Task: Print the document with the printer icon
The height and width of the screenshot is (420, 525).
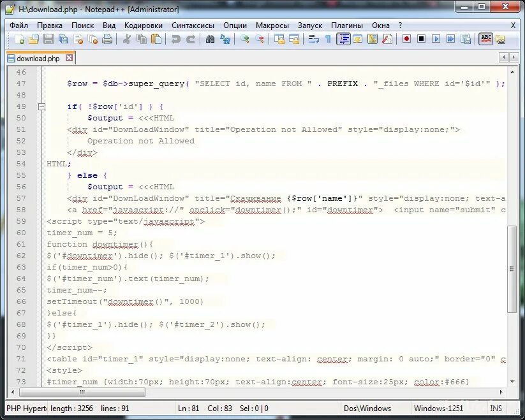Action: pyautogui.click(x=107, y=40)
